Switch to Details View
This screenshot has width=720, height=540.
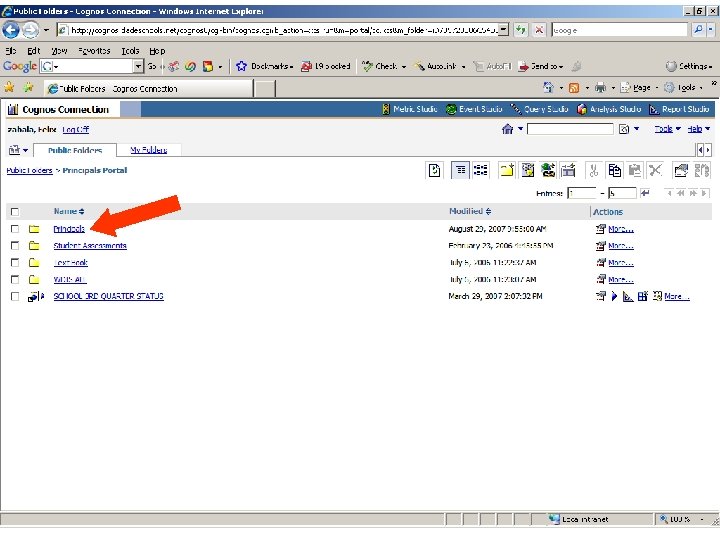click(481, 170)
